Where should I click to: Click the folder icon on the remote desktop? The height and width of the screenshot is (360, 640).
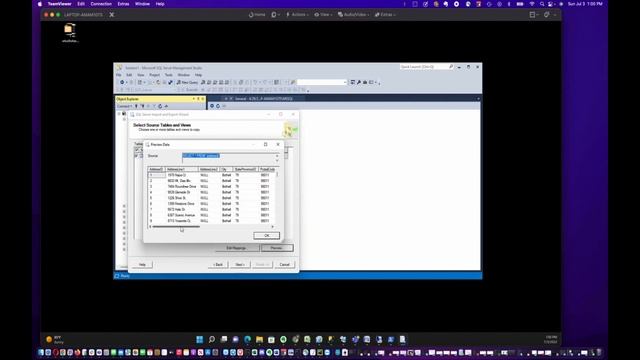70,31
